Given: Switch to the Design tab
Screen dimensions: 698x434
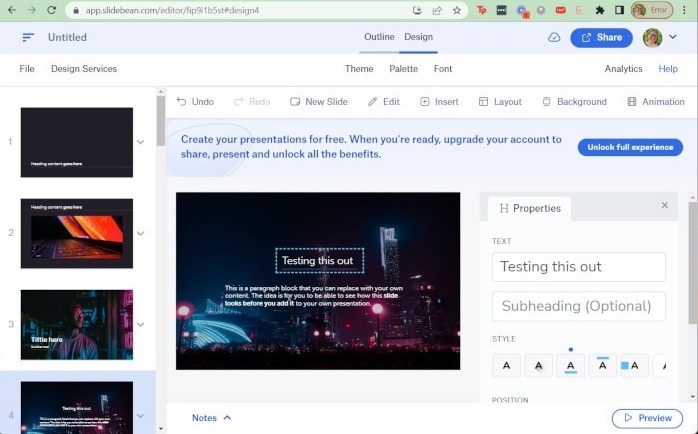Looking at the screenshot, I should (x=418, y=37).
